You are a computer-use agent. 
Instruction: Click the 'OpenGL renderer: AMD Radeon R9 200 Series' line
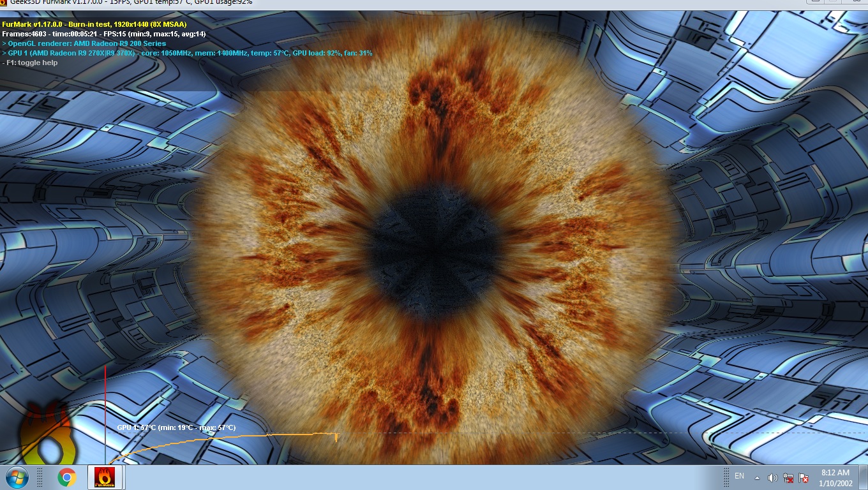pyautogui.click(x=84, y=43)
